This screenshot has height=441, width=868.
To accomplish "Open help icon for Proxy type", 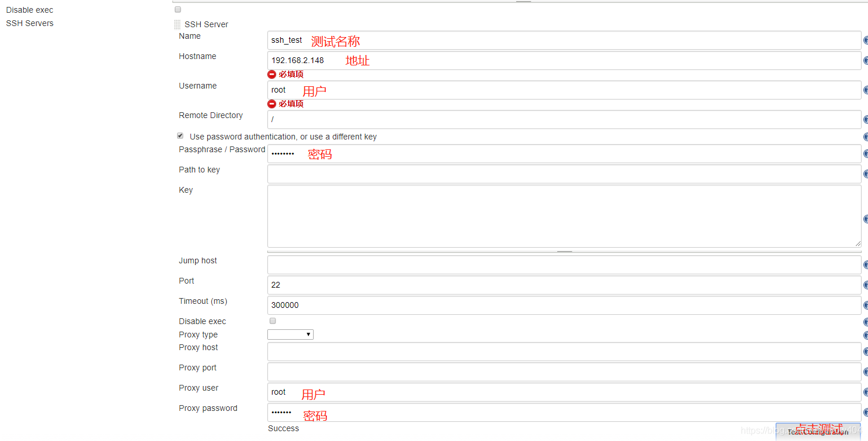I will point(866,336).
